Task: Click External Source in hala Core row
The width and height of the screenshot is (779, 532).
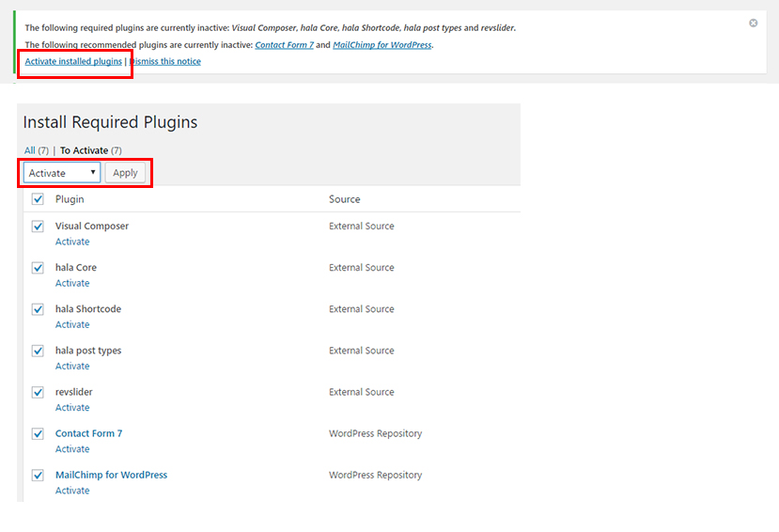Action: tap(361, 267)
